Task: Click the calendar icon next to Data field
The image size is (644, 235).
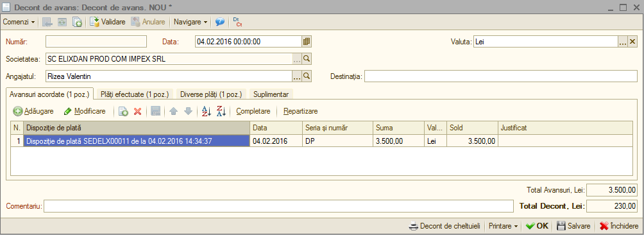Action: (x=307, y=42)
